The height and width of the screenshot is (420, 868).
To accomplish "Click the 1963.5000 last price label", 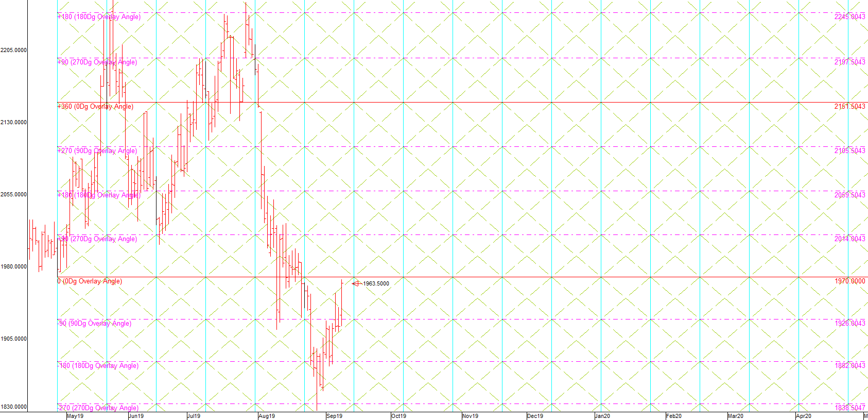I will coord(376,284).
